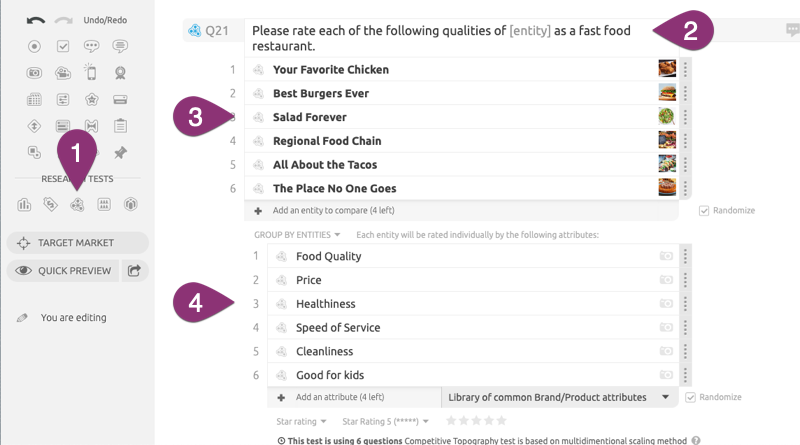Choose the star rating question icon
Image resolution: width=800 pixels, height=445 pixels.
(x=91, y=99)
